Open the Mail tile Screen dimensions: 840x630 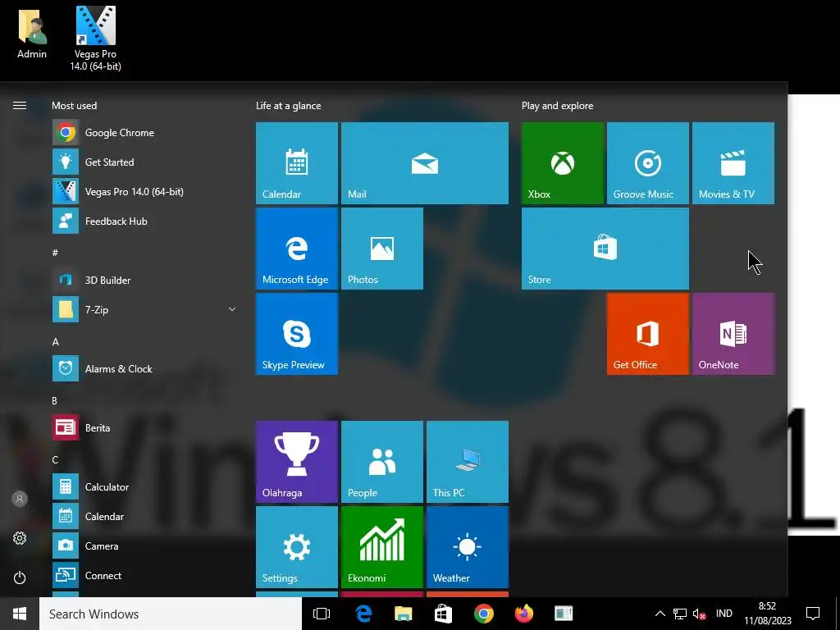(425, 163)
